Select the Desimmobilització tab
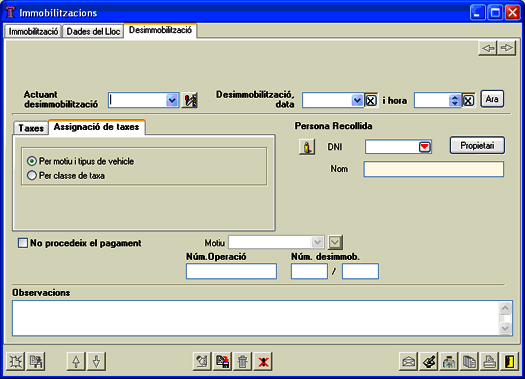The height and width of the screenshot is (379, 525). 160,30
